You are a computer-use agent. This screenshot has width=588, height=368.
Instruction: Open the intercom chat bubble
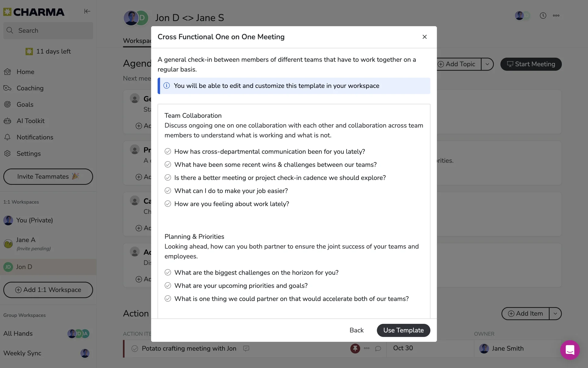pyautogui.click(x=570, y=350)
